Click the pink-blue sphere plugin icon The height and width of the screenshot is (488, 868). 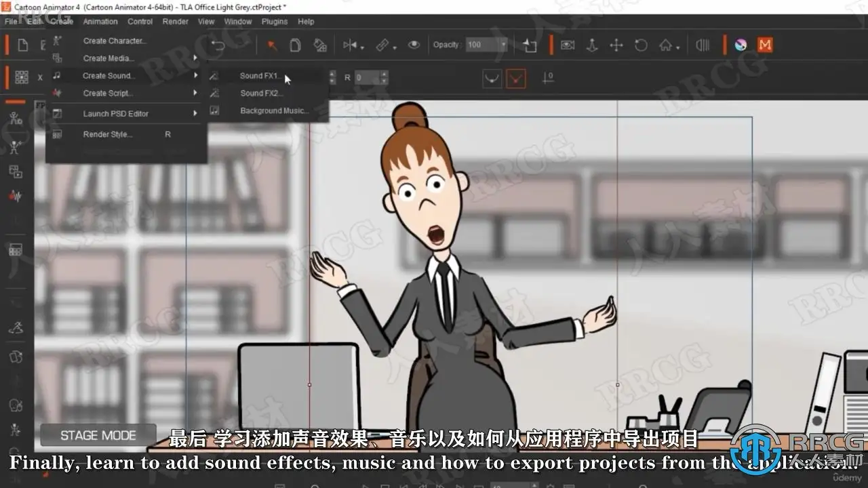click(741, 45)
